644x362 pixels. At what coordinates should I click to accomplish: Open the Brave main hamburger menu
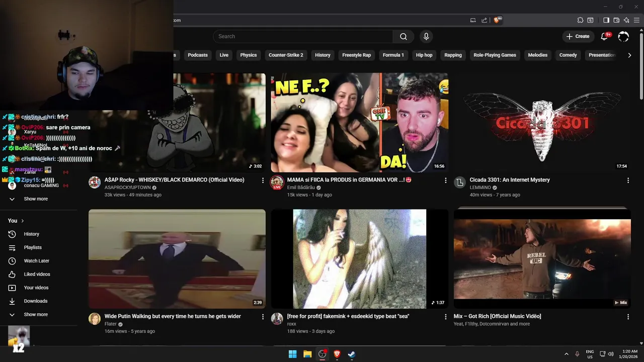(636, 20)
